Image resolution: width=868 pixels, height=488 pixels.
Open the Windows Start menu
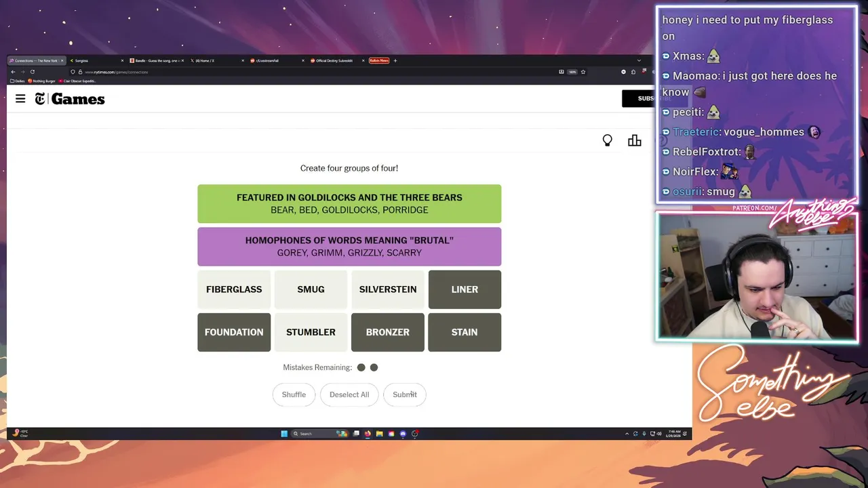coord(284,434)
